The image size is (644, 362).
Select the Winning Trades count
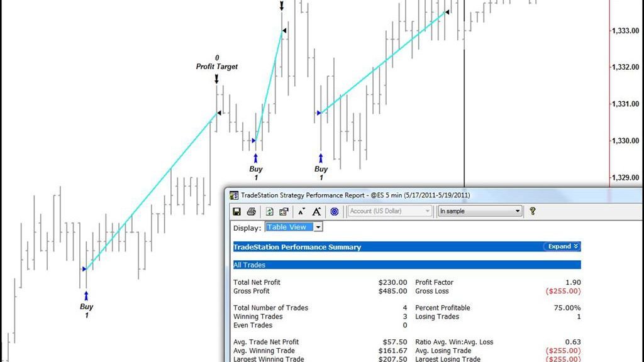click(405, 317)
